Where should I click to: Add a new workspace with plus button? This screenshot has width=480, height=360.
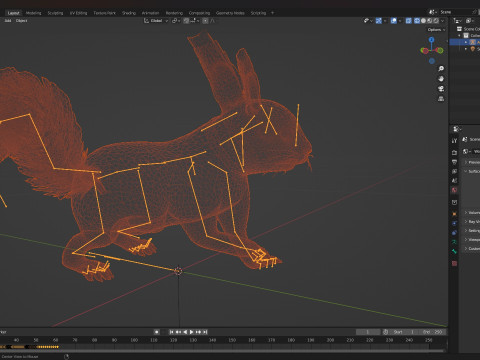point(272,13)
